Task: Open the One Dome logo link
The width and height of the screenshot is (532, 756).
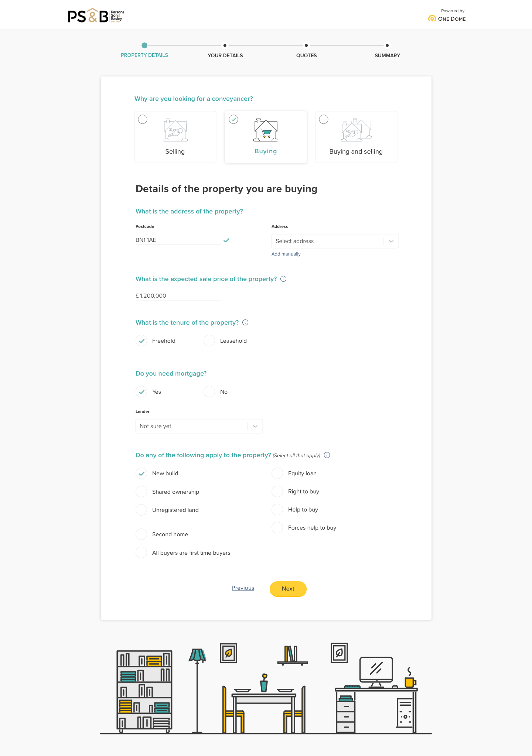Action: 447,18
